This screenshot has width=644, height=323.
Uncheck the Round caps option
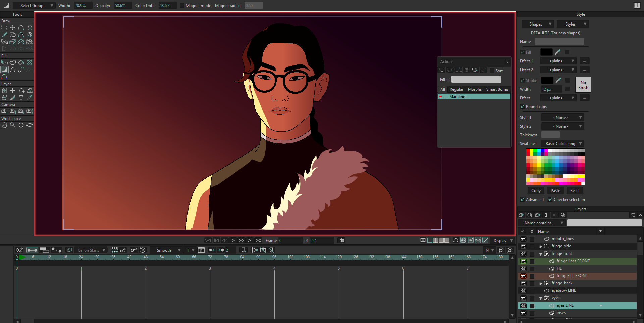tap(522, 107)
